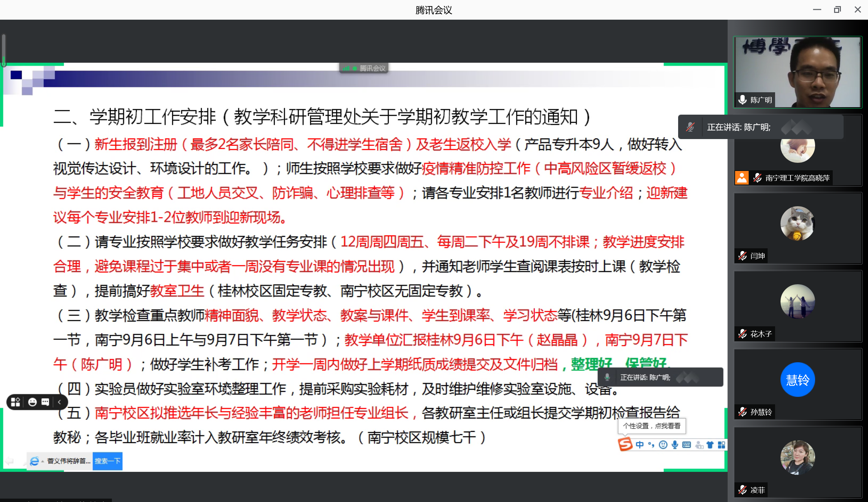868x502 pixels.
Task: Click slide heading 二、学期初工作安排
Action: click(x=135, y=117)
